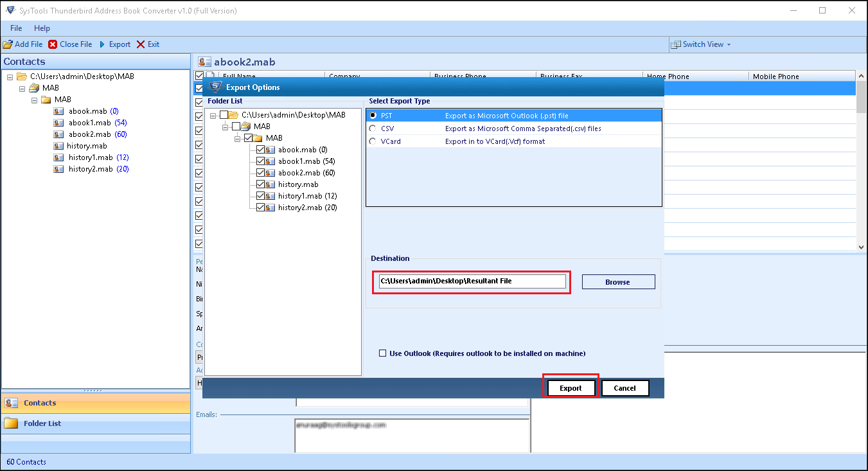Open the Contacts panel at bottom left
Screen dimensions: 868x471
pyautogui.click(x=39, y=403)
